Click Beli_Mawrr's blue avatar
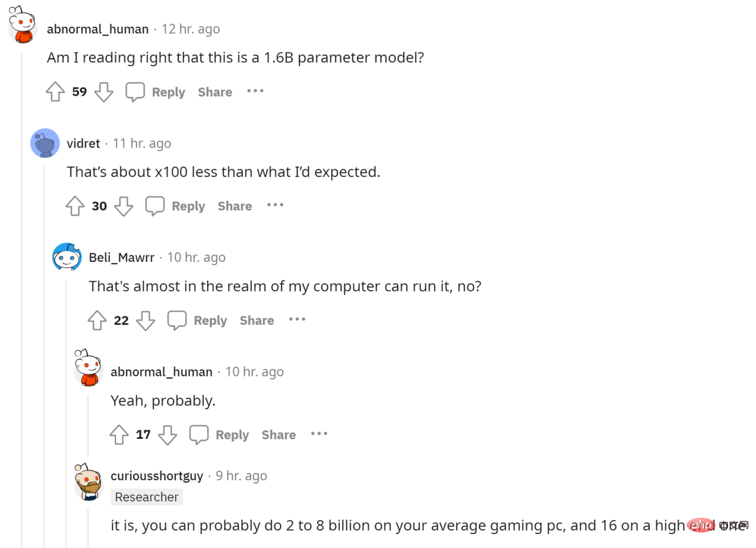The height and width of the screenshot is (548, 756). (x=67, y=258)
